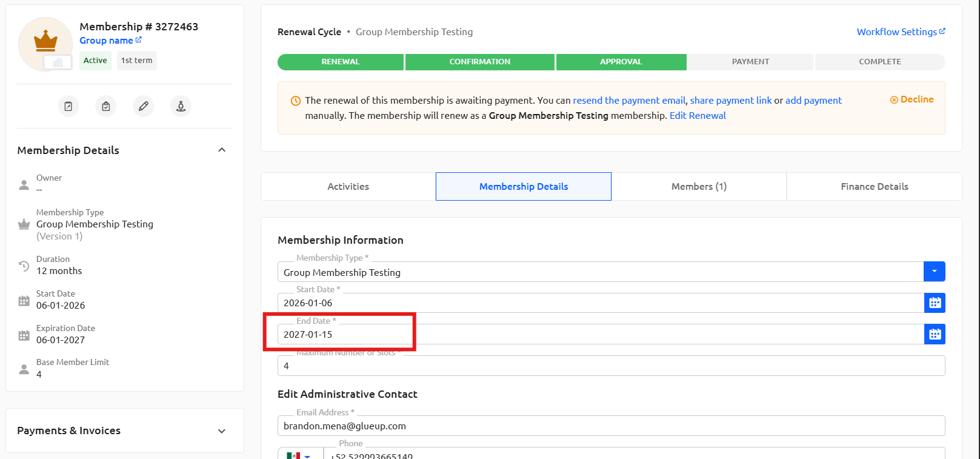
Task: Click the Base Member Limit person icon
Action: (24, 369)
